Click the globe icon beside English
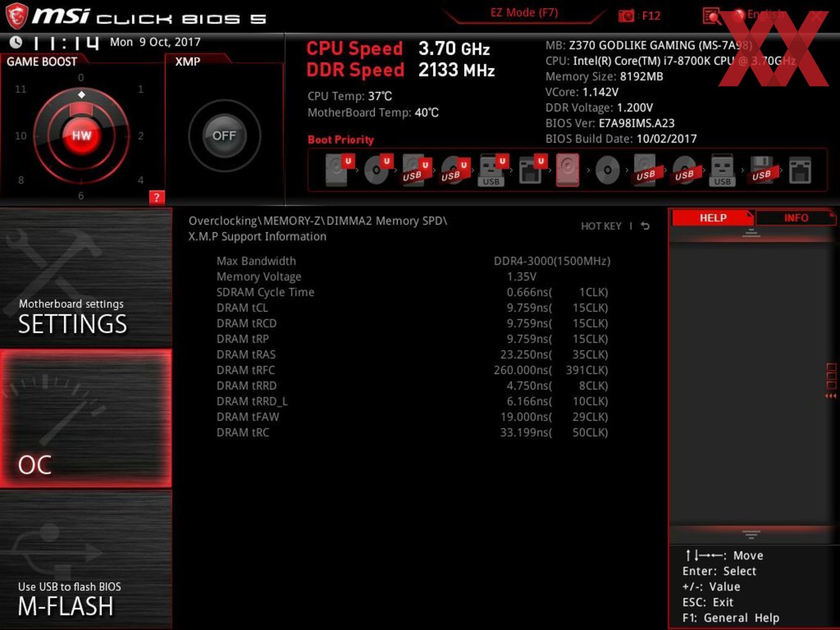The width and height of the screenshot is (840, 630). [x=739, y=14]
